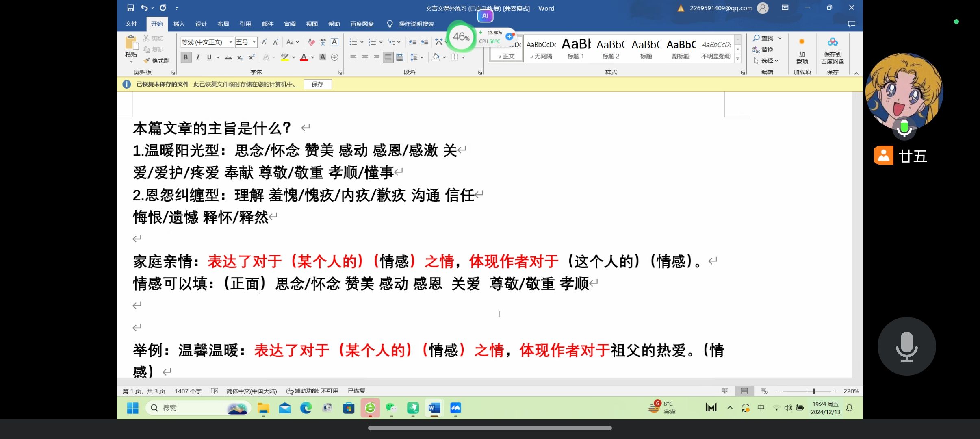Click Save (保存) in the recovery bar
This screenshot has width=980, height=439.
click(317, 84)
